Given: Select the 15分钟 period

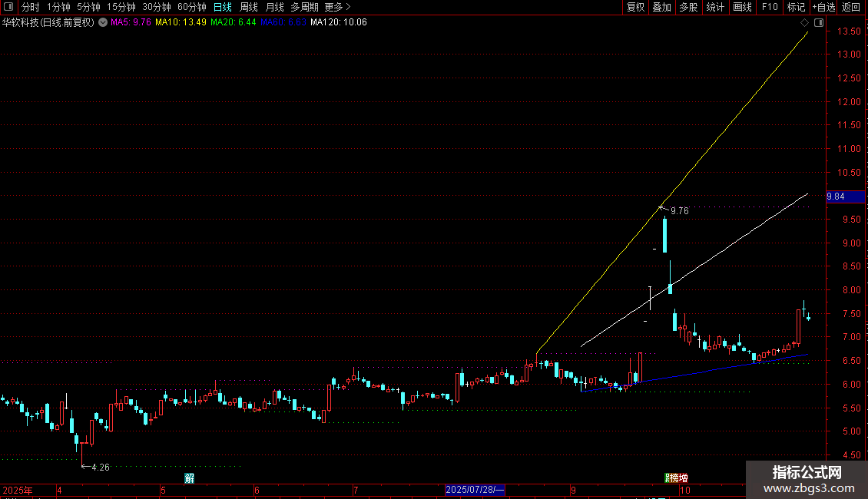Looking at the screenshot, I should coord(121,7).
